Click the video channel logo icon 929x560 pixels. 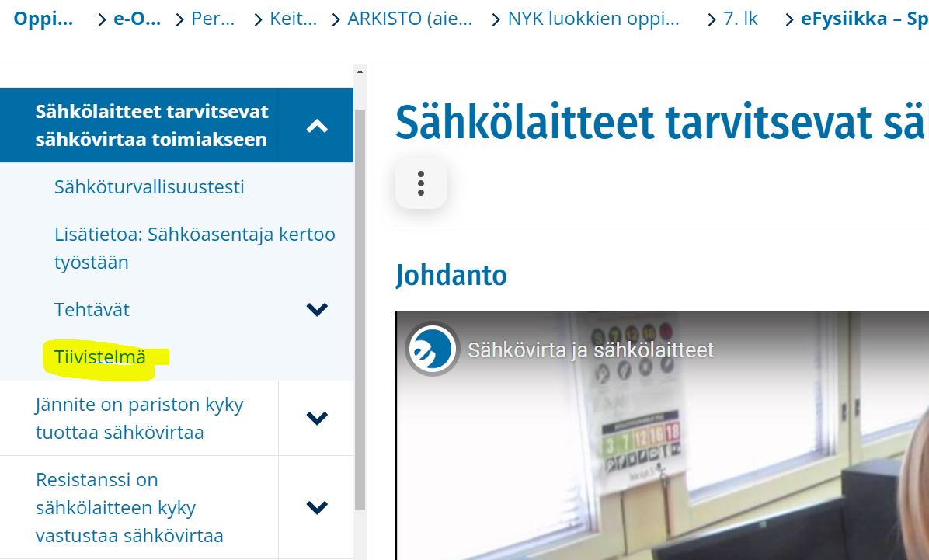pyautogui.click(x=432, y=349)
